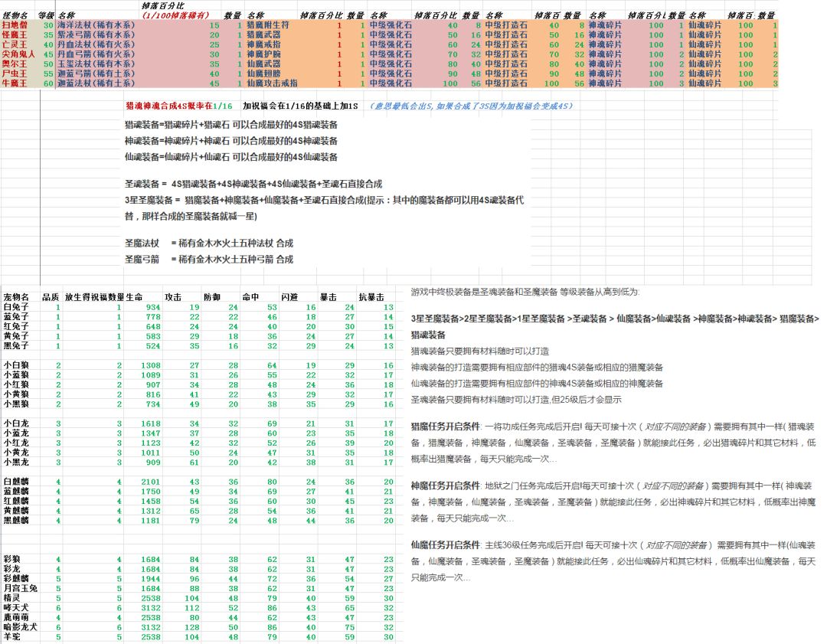Click the red (1/100掉落稀有) header note
The height and width of the screenshot is (644, 827).
175,15
